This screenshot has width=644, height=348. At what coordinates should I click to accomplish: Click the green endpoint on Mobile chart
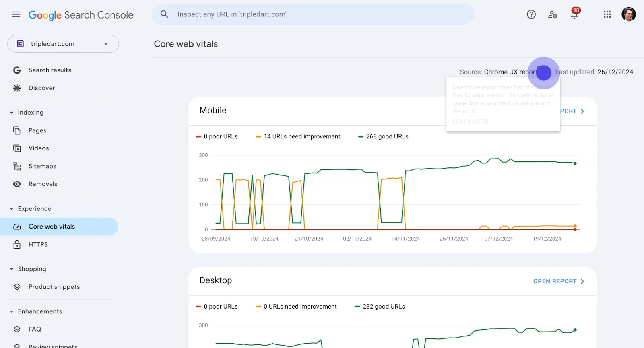(575, 163)
